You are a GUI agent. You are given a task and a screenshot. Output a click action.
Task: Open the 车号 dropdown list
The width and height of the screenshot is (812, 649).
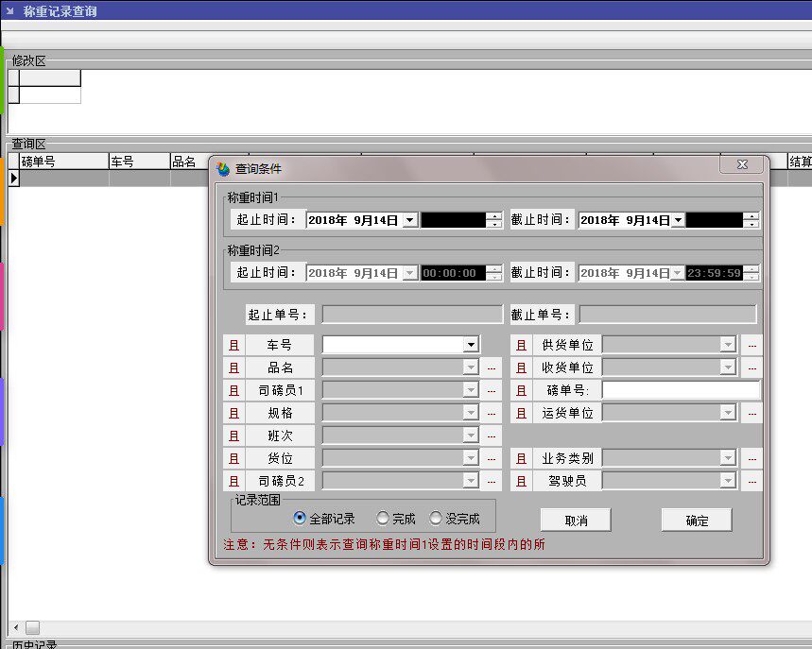[x=471, y=345]
